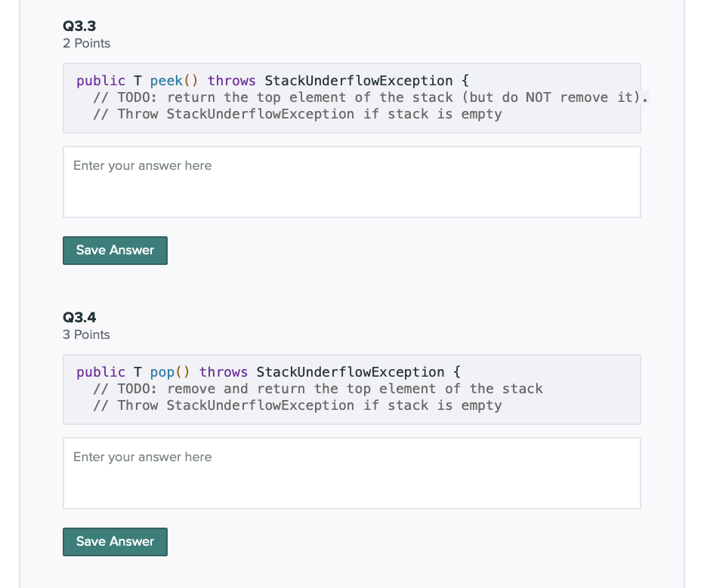Viewport: 701px width, 588px height.
Task: Place cursor in the pop question answer box
Action: (350, 473)
